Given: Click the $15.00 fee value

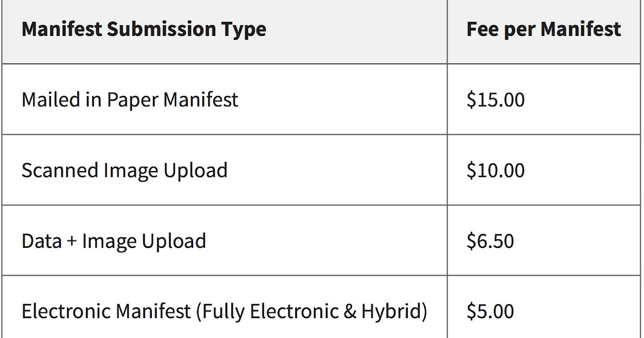Looking at the screenshot, I should pos(495,100).
